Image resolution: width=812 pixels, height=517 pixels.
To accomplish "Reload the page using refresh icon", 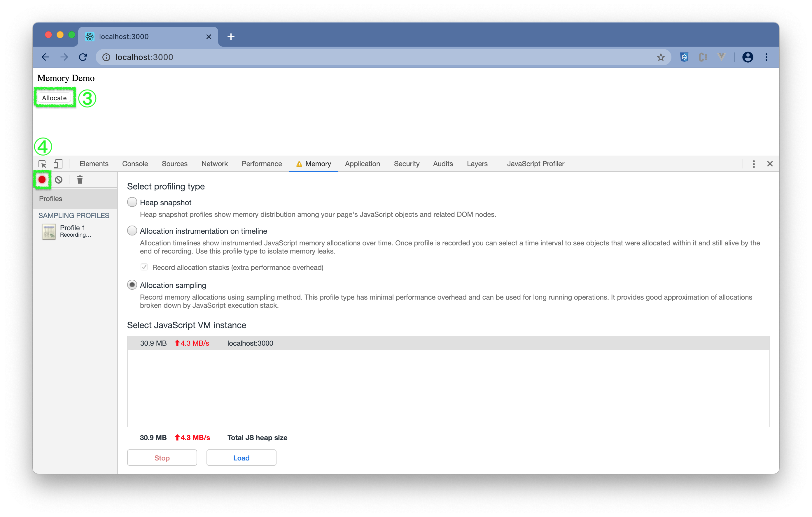I will point(83,57).
